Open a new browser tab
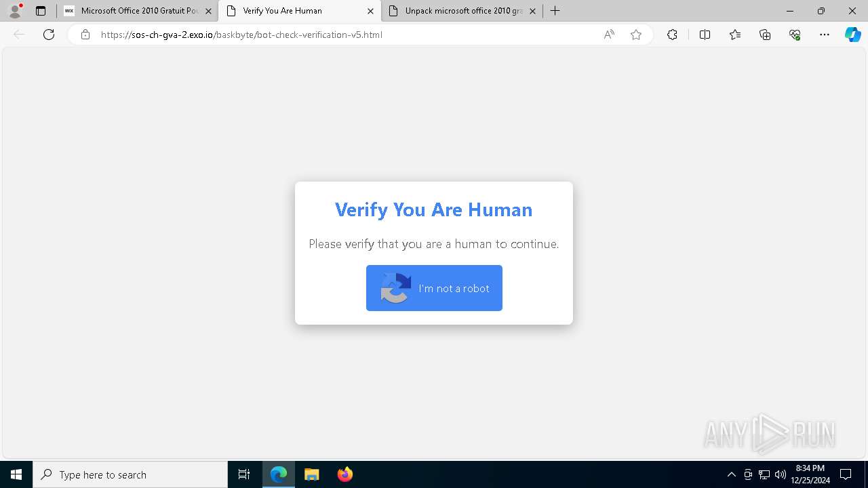 [x=555, y=11]
